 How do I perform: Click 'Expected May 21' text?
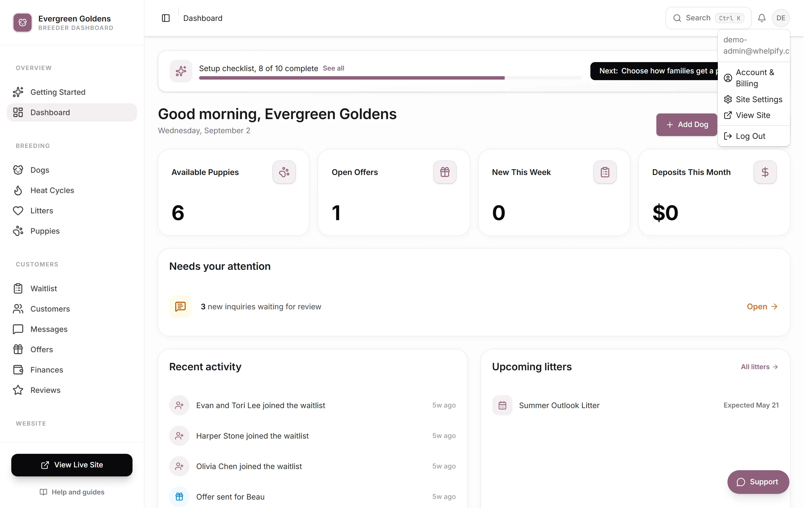(x=751, y=405)
